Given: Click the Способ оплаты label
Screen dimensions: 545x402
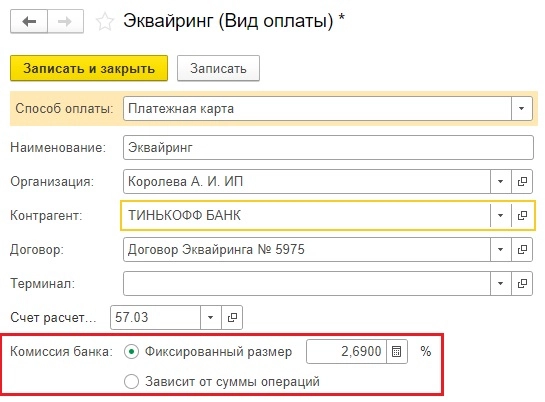Looking at the screenshot, I should (64, 109).
